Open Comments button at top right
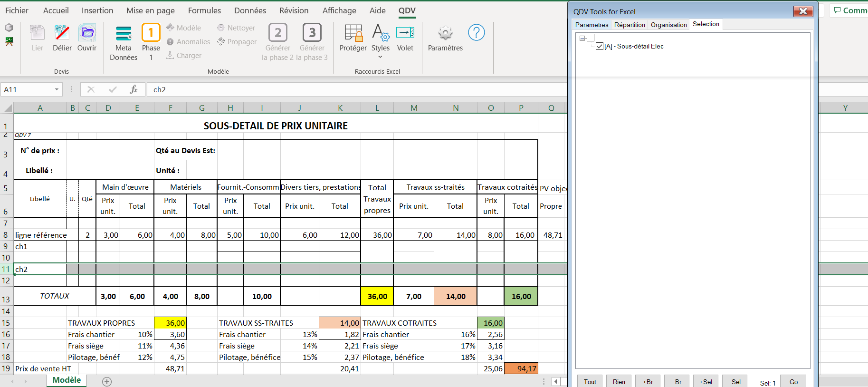Viewport: 868px width, 387px height. (x=850, y=10)
